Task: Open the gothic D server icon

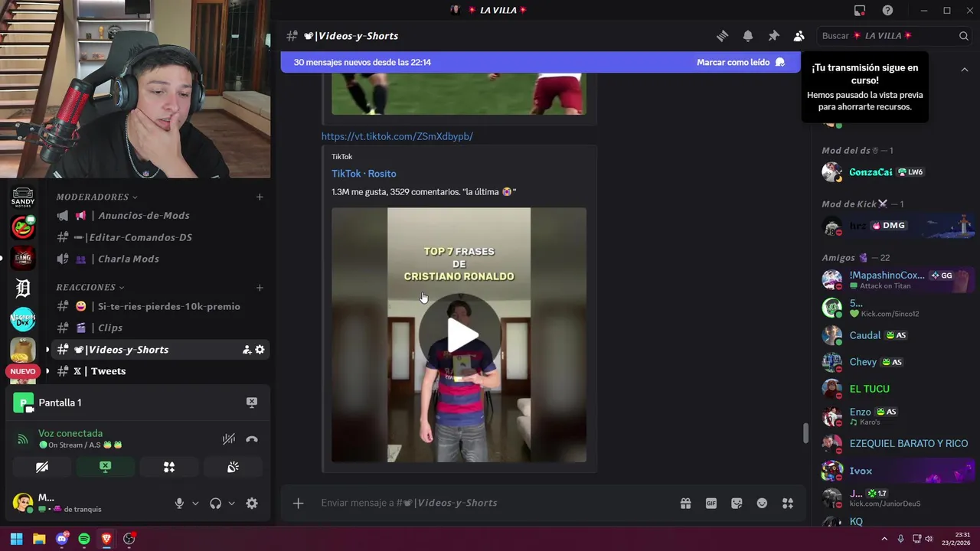Action: pos(24,289)
